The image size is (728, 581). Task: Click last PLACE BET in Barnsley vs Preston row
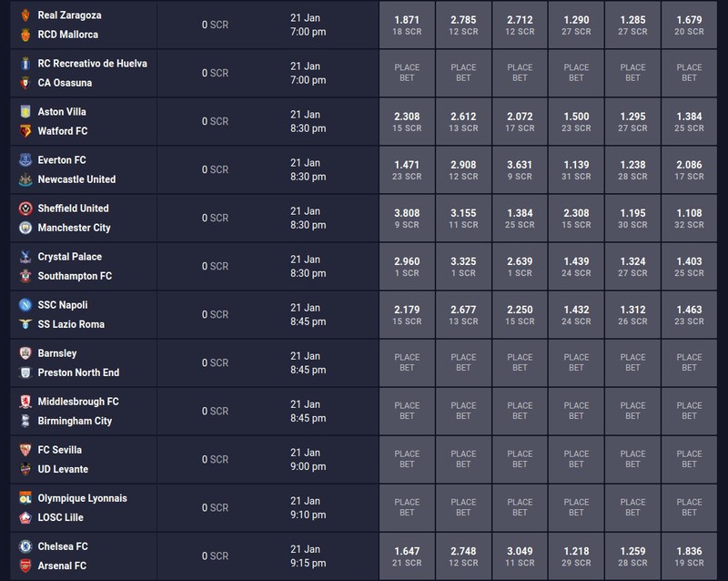tap(689, 363)
